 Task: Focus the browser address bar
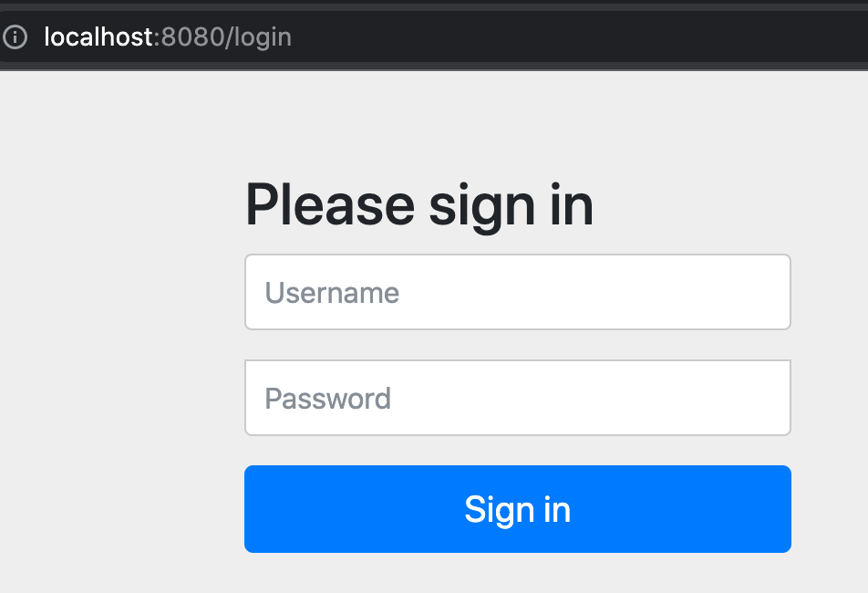(456, 37)
